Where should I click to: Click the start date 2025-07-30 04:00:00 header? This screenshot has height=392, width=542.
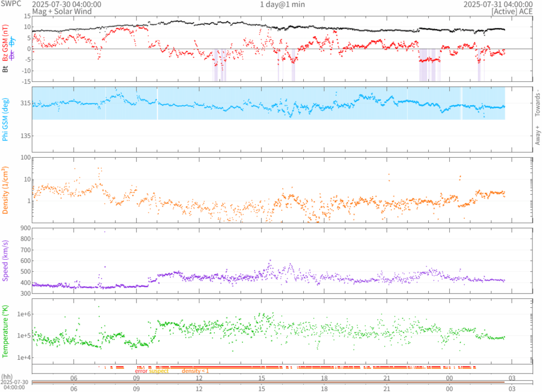pos(67,4)
